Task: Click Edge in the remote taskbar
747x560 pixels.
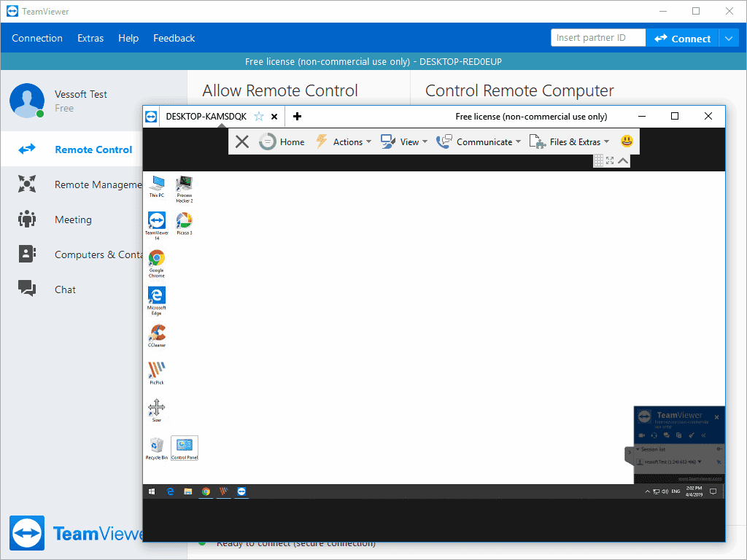Action: click(x=170, y=491)
